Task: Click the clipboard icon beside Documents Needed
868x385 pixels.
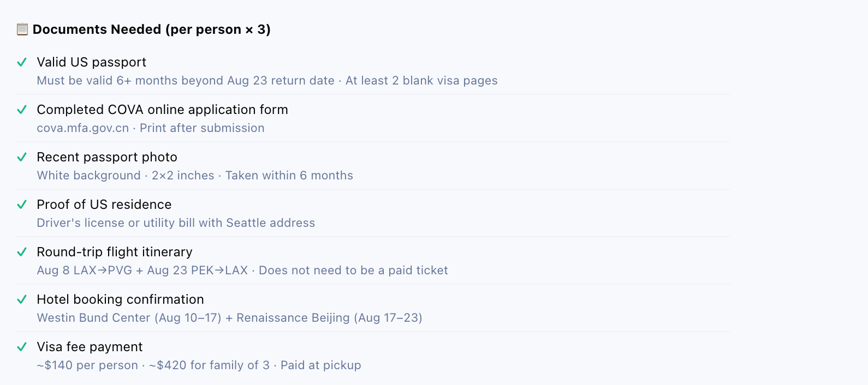Action: click(22, 29)
